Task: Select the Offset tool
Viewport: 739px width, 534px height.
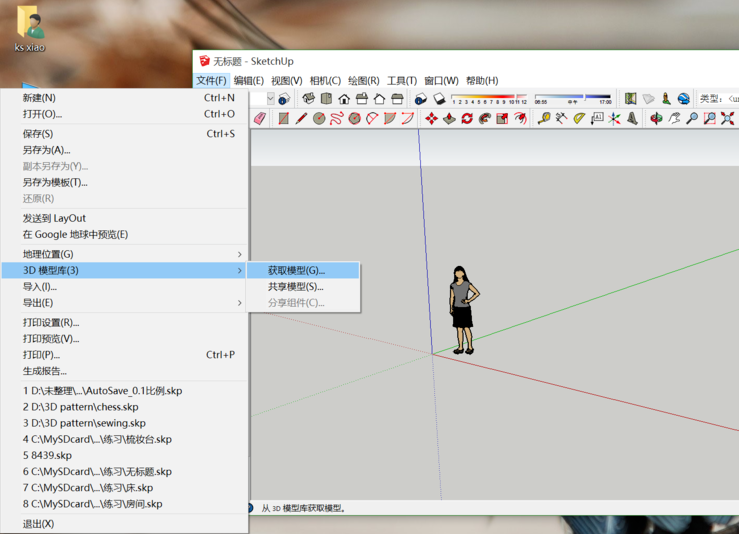Action: click(520, 118)
